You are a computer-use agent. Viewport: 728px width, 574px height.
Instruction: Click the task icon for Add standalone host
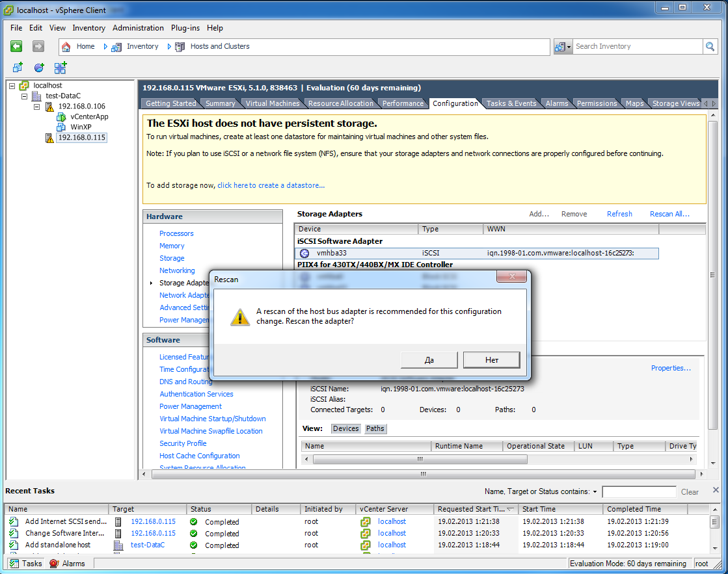click(14, 545)
